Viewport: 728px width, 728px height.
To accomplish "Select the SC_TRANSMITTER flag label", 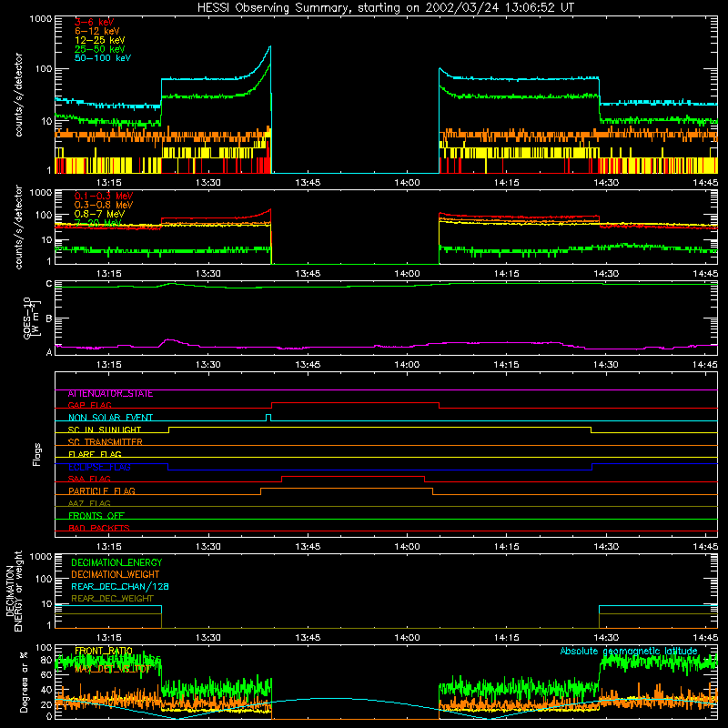I will 105,442.
